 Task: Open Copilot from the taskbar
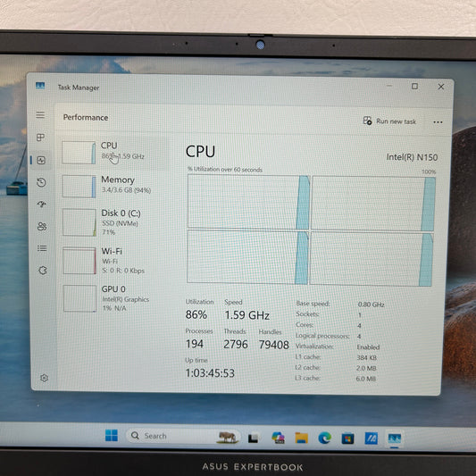[278, 438]
